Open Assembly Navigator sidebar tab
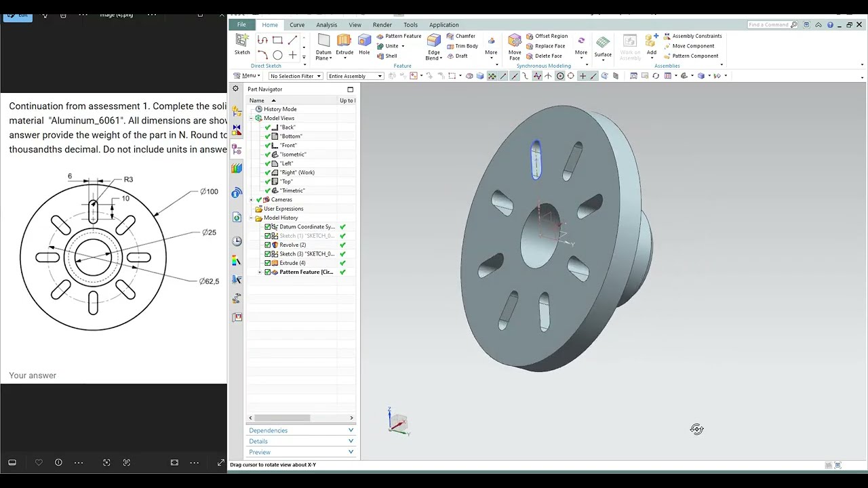 (x=236, y=110)
